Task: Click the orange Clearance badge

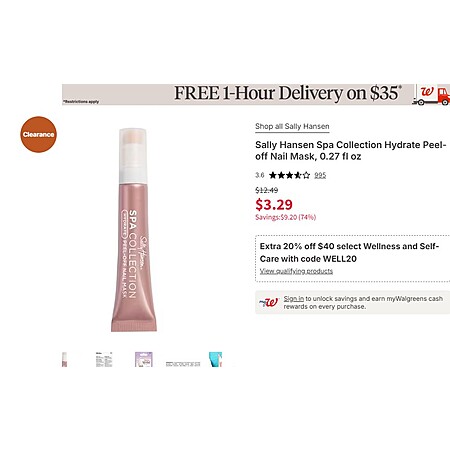Action: (x=39, y=134)
